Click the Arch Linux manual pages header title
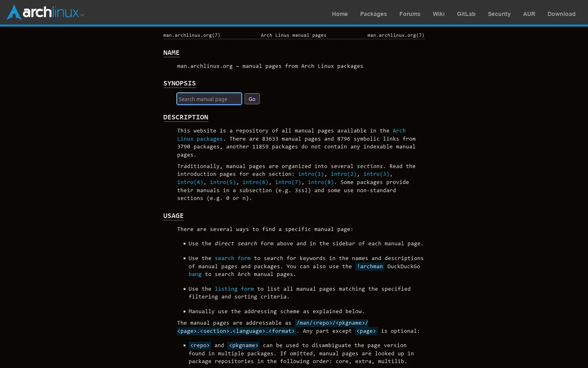 [294, 35]
